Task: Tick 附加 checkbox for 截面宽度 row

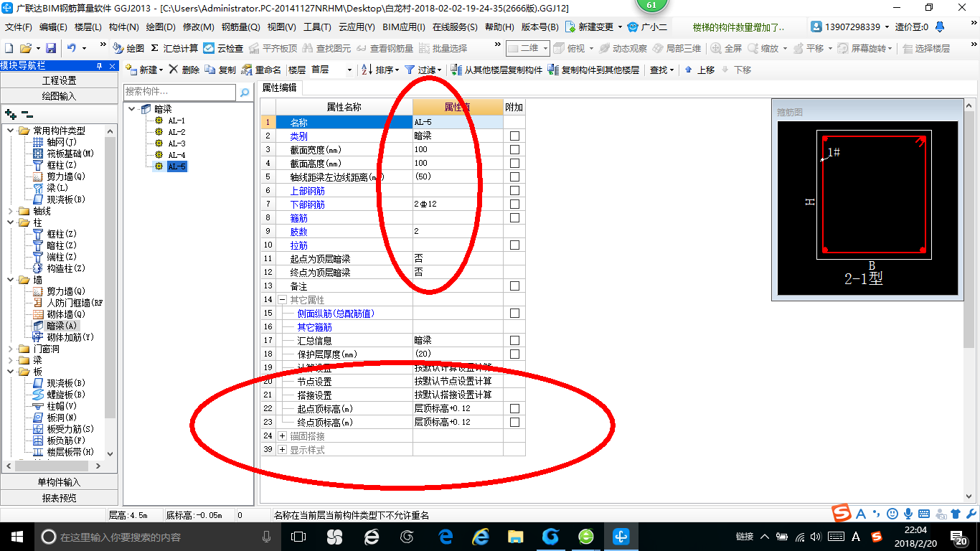Action: point(514,149)
